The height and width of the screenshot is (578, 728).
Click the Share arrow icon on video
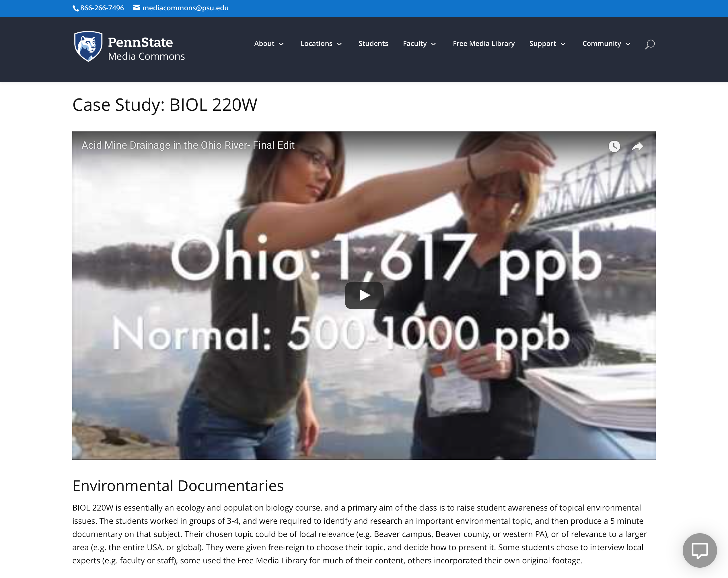tap(637, 146)
